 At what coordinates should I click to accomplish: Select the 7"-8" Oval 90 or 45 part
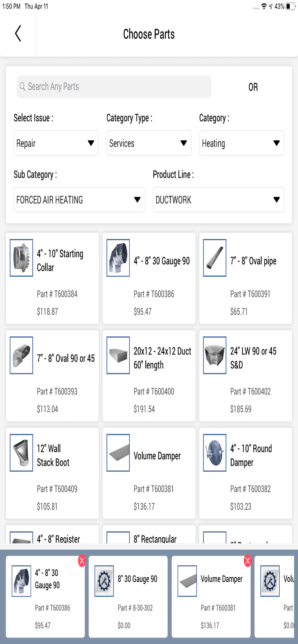[52, 376]
